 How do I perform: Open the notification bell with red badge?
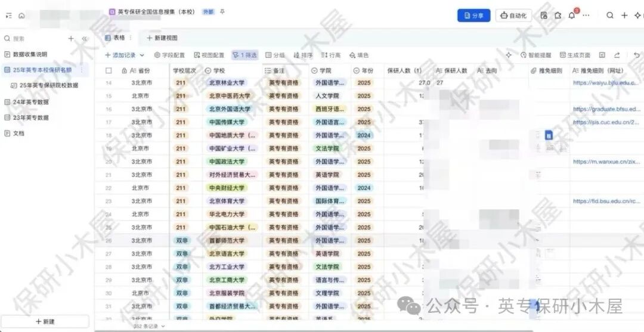click(572, 15)
